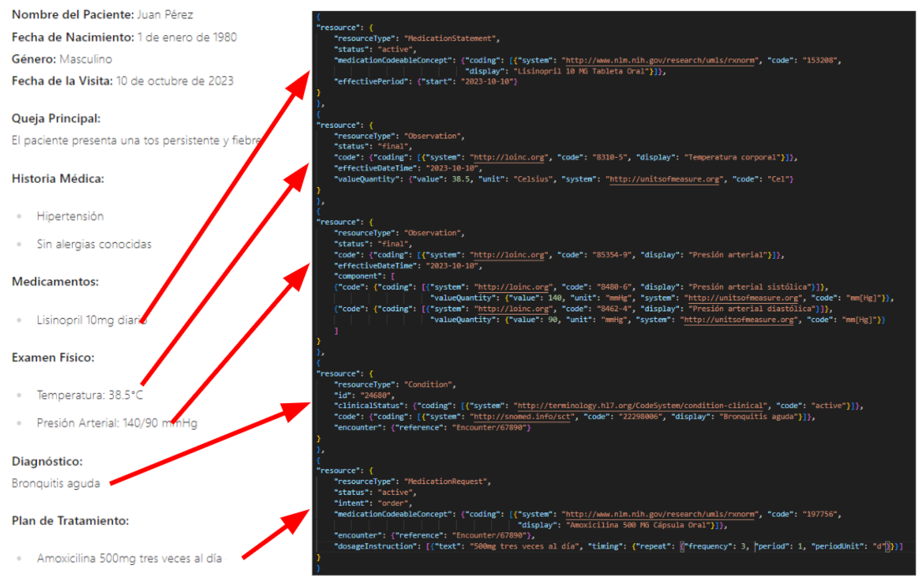Image resolution: width=924 pixels, height=581 pixels.
Task: Click the patient name Juan Pérez
Action: point(165,14)
